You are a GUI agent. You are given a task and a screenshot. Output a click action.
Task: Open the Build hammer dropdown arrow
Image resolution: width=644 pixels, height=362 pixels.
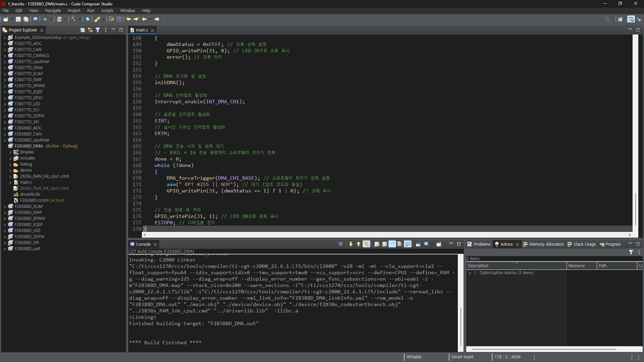[x=79, y=19]
